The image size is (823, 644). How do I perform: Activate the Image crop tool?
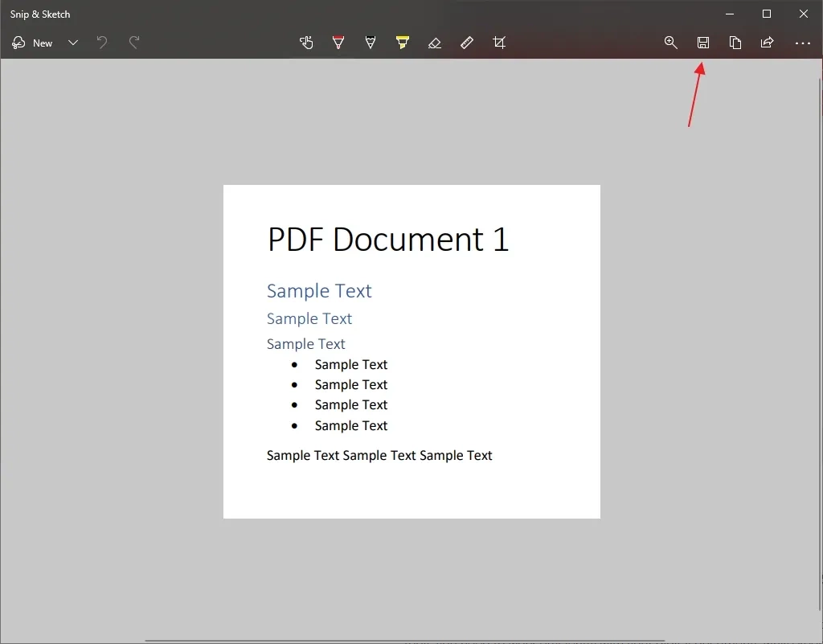coord(499,43)
